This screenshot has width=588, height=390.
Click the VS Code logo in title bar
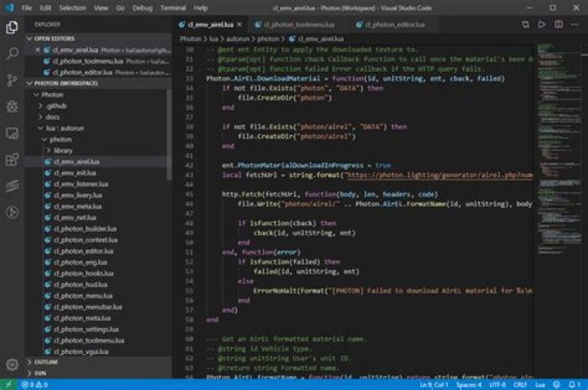9,7
